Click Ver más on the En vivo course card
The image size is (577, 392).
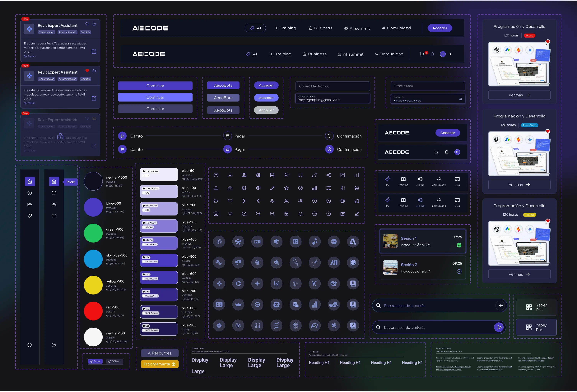[x=519, y=95]
